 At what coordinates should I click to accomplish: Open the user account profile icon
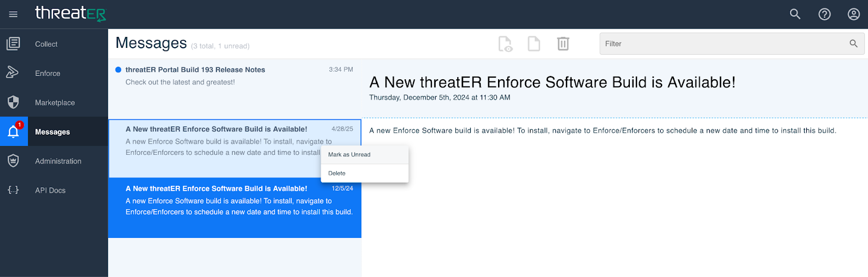pyautogui.click(x=854, y=14)
